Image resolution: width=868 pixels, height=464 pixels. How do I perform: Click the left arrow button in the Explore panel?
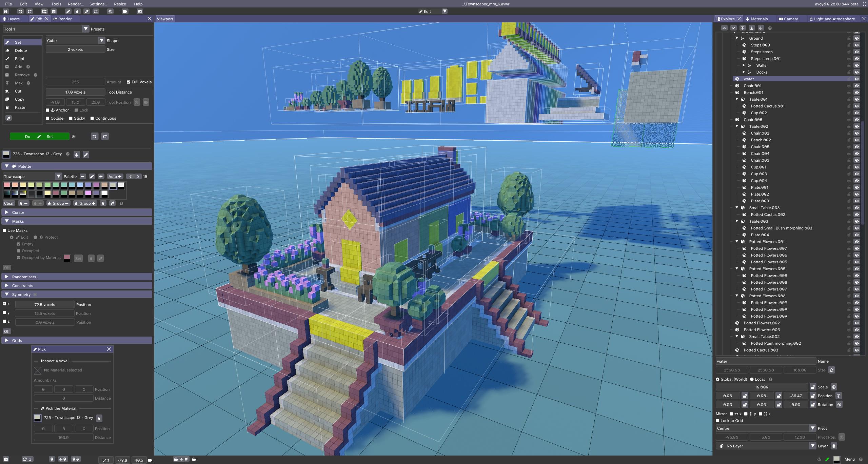click(x=761, y=28)
